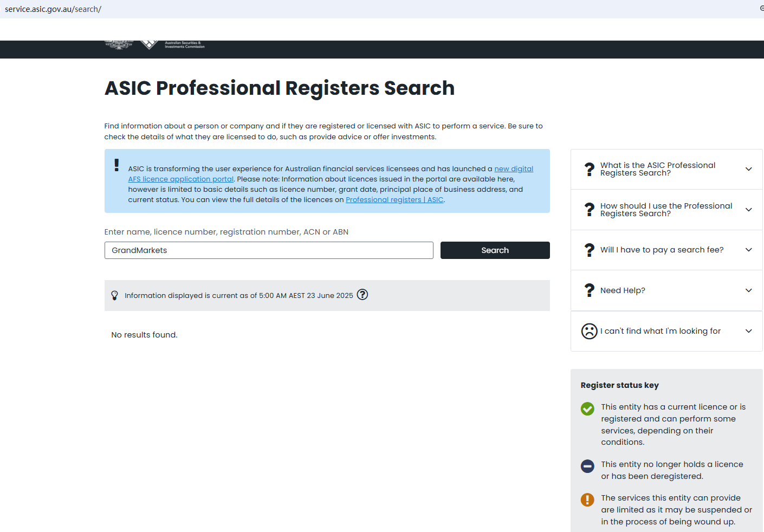Click the ASIC logo in the header

coord(155,45)
